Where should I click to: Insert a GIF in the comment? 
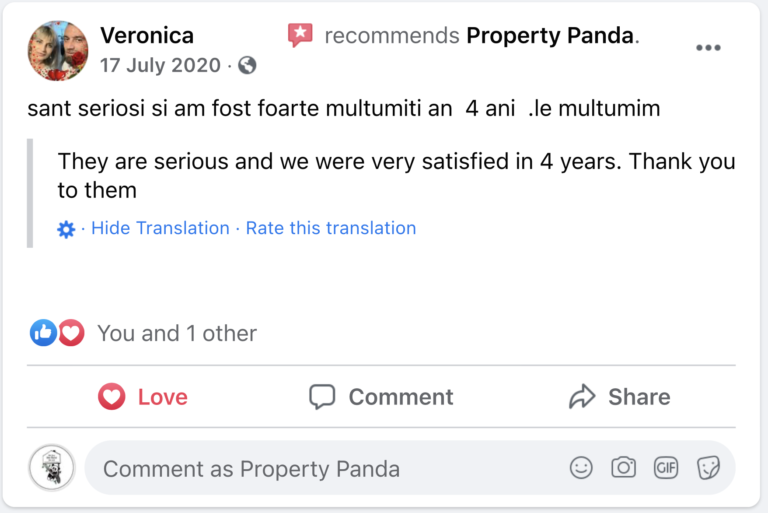tap(666, 468)
